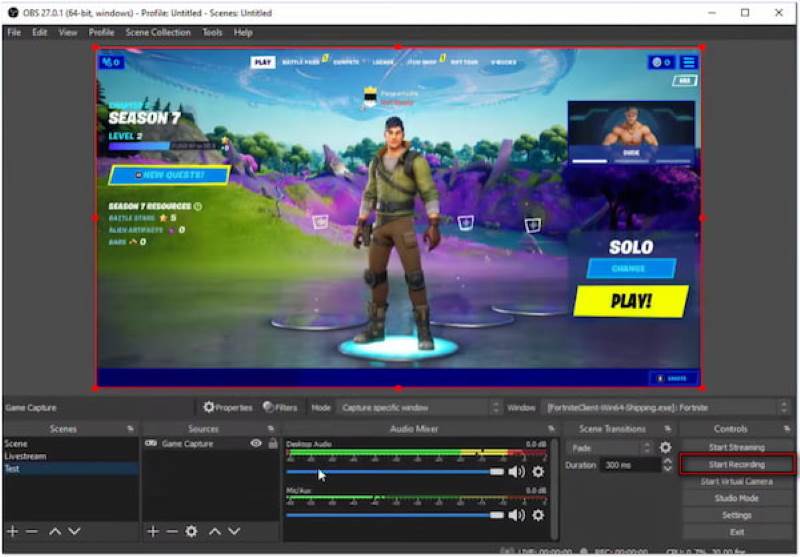Image resolution: width=800 pixels, height=557 pixels.
Task: Remove selected scene with minus icon
Action: tap(32, 531)
